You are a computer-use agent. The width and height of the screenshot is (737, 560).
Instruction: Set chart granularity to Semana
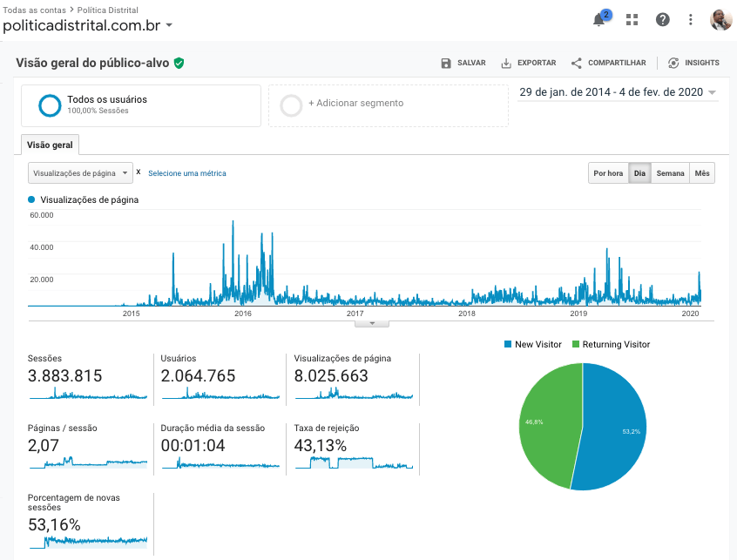pyautogui.click(x=670, y=173)
